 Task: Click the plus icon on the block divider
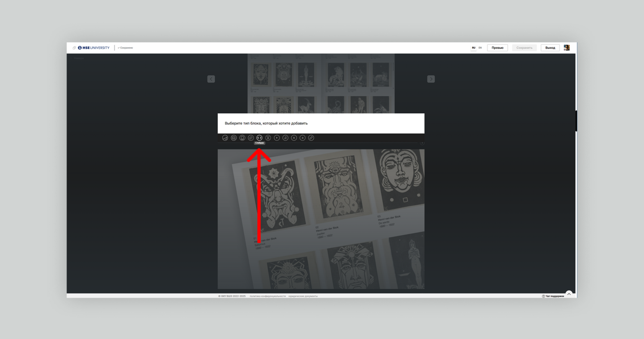tap(422, 143)
